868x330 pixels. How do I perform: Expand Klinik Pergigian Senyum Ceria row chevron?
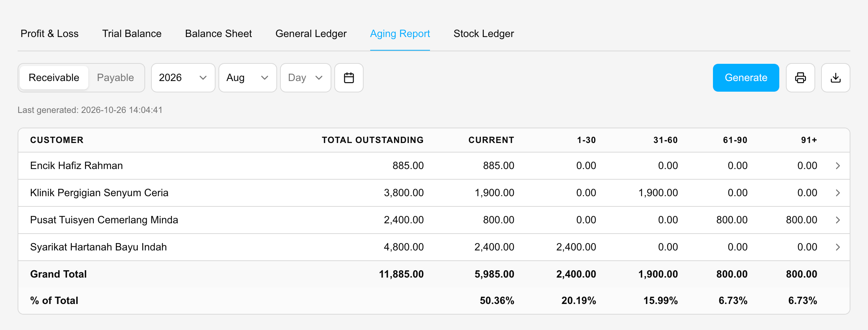tap(838, 193)
